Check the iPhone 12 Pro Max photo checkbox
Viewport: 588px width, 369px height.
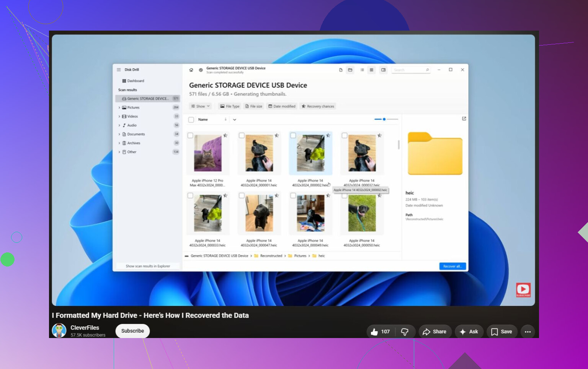coord(190,135)
